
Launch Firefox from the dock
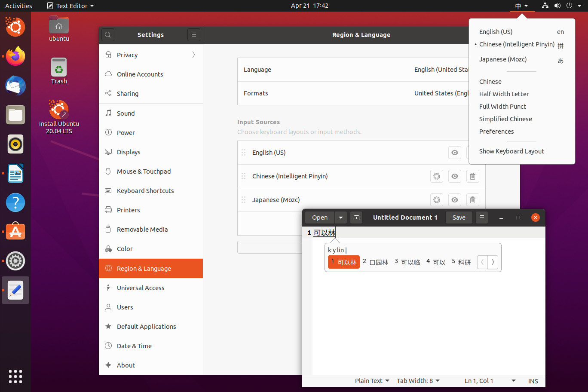(x=15, y=56)
